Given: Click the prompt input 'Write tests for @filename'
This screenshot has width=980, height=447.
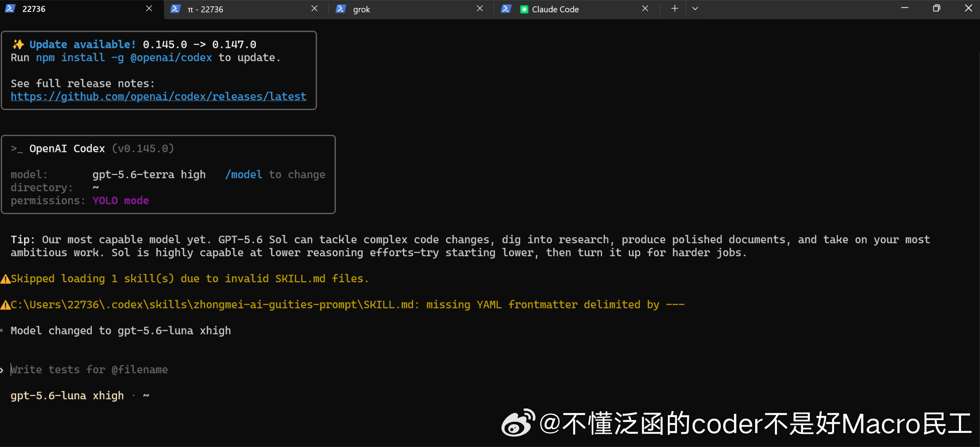Looking at the screenshot, I should point(89,370).
